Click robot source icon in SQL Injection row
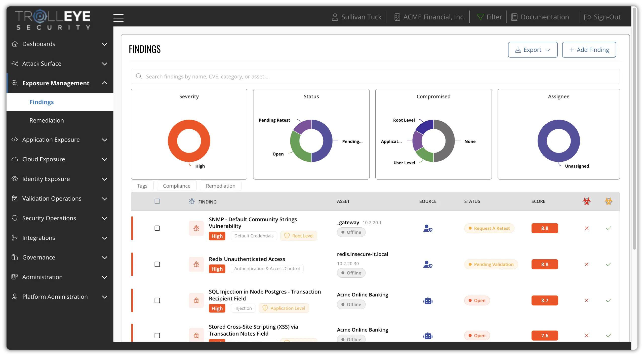Viewport: 644px width, 356px height. 428,300
